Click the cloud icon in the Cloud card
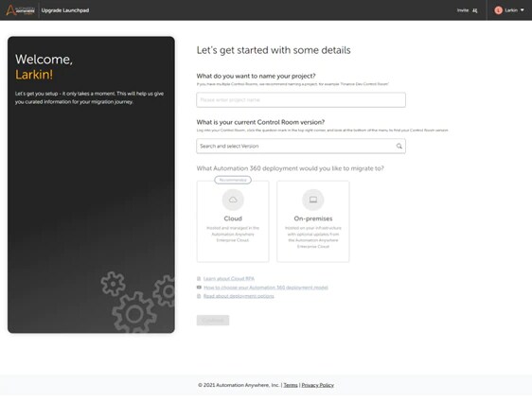This screenshot has height=402, width=532. (x=233, y=200)
